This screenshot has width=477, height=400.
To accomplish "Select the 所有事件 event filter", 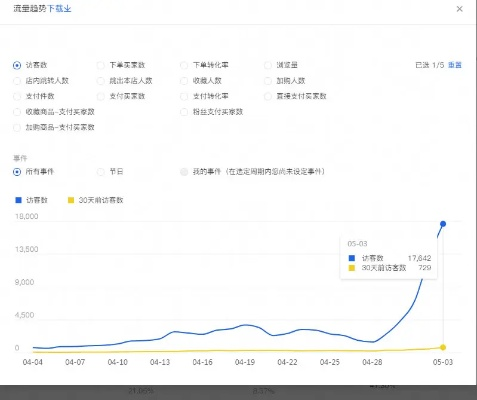I will point(17,172).
